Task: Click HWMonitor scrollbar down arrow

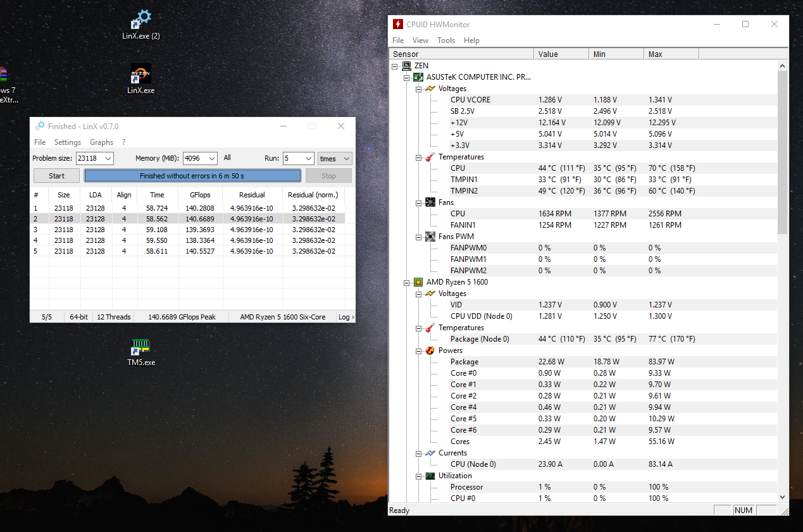Action: [x=783, y=497]
